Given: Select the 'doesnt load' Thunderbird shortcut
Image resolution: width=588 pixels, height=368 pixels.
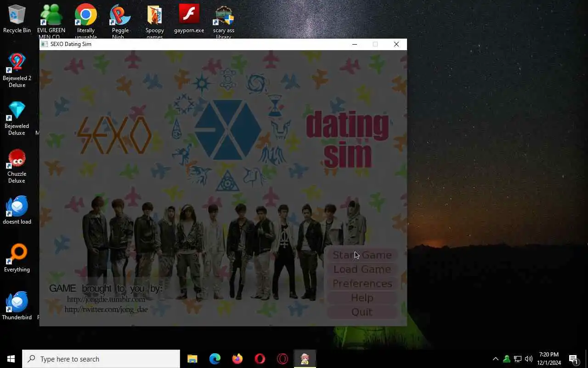Looking at the screenshot, I should [17, 211].
